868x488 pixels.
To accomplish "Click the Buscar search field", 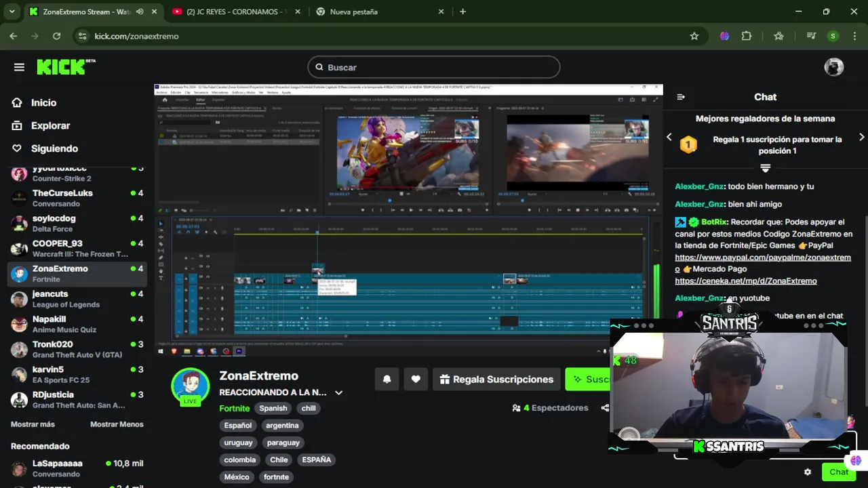I will click(434, 67).
